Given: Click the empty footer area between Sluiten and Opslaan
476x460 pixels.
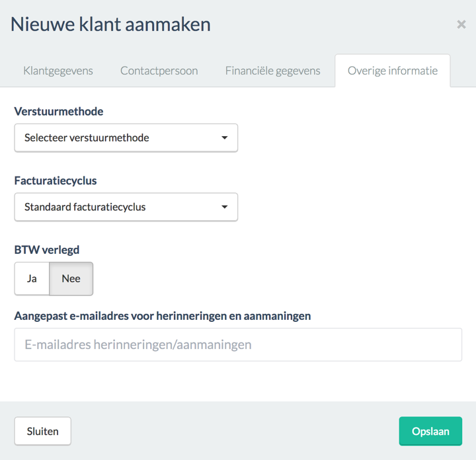Looking at the screenshot, I should point(235,432).
